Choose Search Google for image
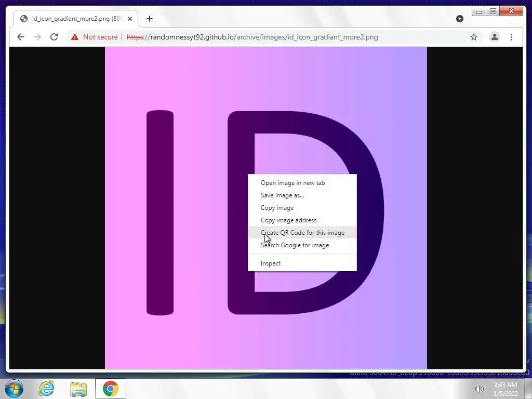Screen dimensions: 532x399 click(x=302, y=245)
